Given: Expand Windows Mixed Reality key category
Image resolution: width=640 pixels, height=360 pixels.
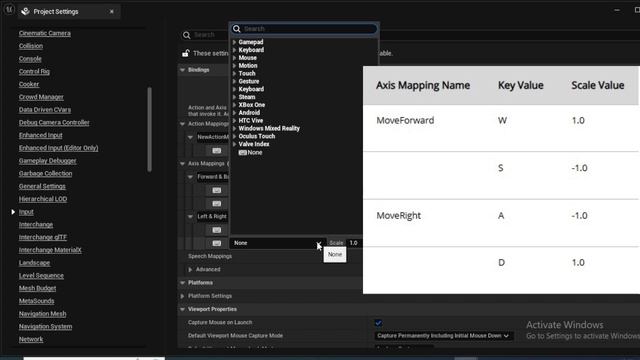Looking at the screenshot, I should click(x=234, y=128).
